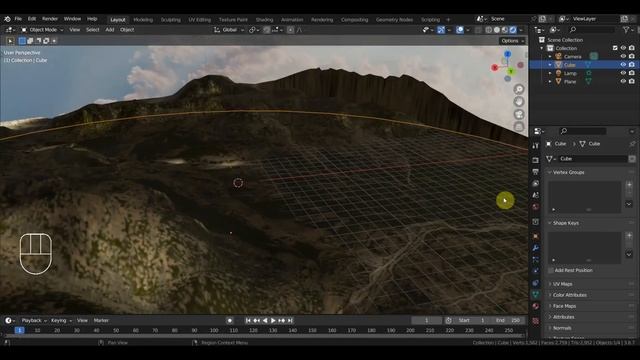The height and width of the screenshot is (360, 640).
Task: Switch to the Modeling workspace tab
Action: tap(143, 20)
